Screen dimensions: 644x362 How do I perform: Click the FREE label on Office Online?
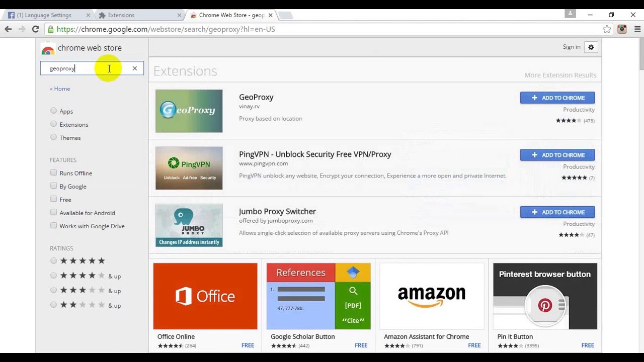[248, 345]
